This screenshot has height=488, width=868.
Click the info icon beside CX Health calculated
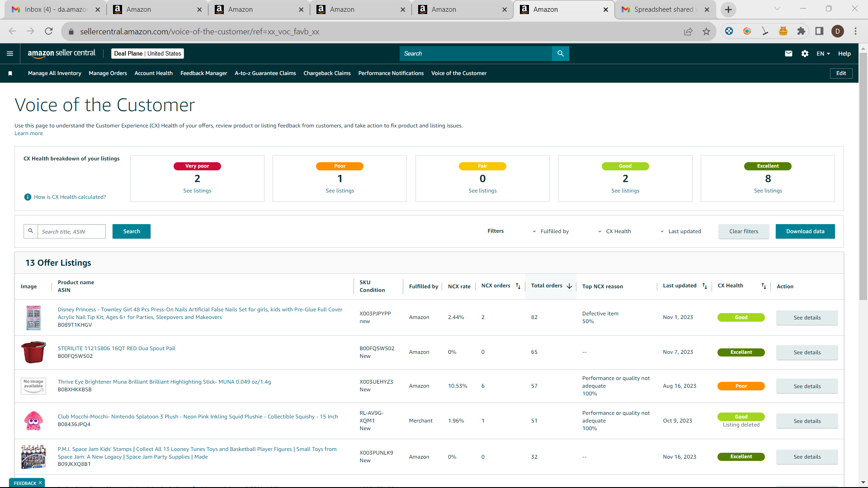coord(28,197)
